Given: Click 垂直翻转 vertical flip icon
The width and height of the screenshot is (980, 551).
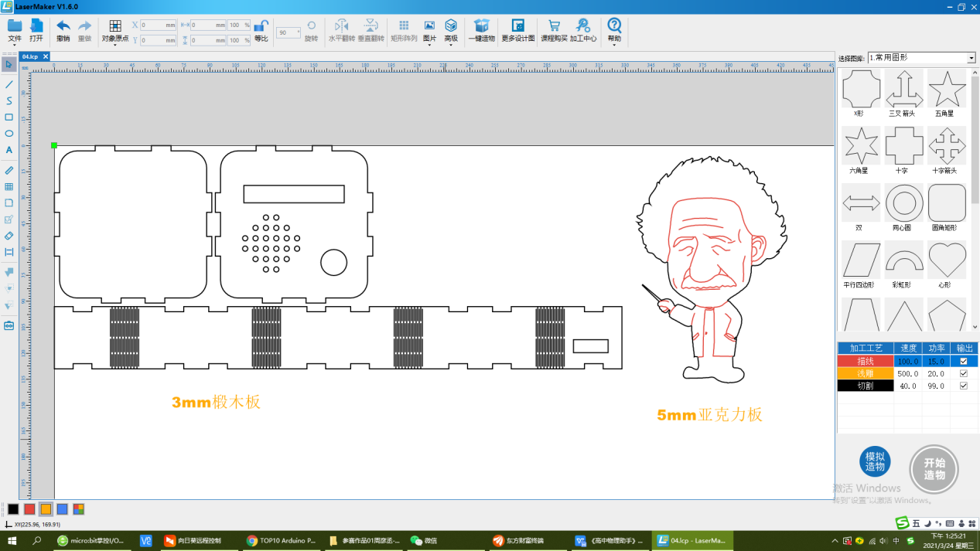Looking at the screenshot, I should pos(370,26).
